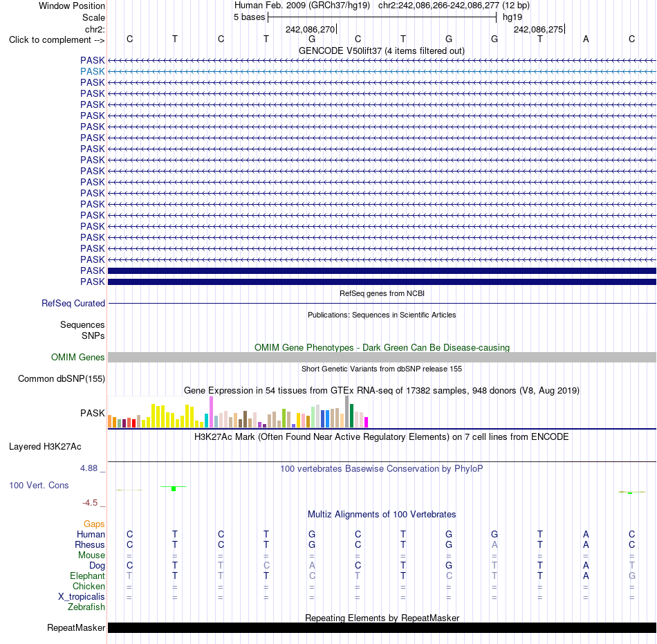The height and width of the screenshot is (644, 657).
Task: Click the tall violet bar in GTEx chart
Action: tap(212, 412)
